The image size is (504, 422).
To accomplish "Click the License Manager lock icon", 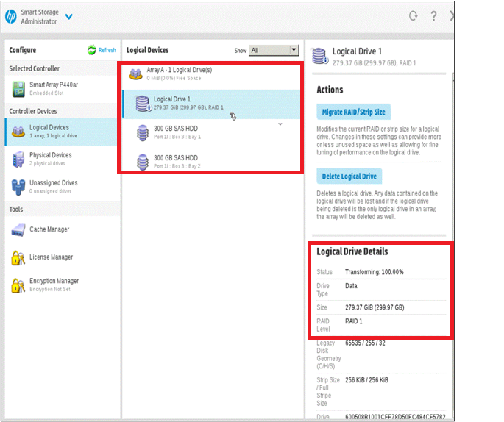I will 18,258.
